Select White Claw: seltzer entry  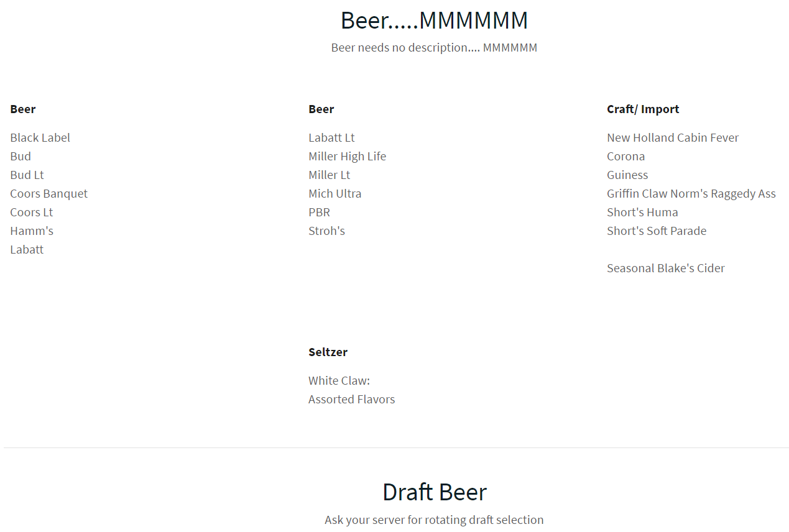click(339, 381)
